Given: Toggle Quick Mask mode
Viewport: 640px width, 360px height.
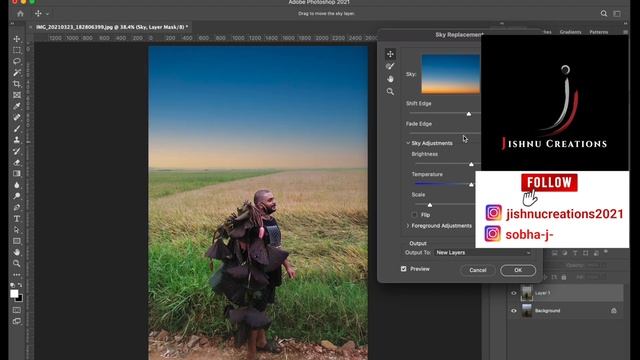Looking at the screenshot, I should 17,310.
